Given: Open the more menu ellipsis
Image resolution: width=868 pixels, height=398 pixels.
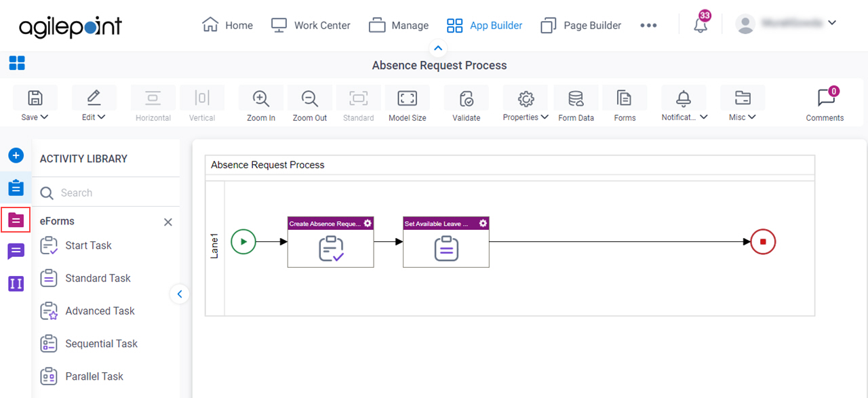Looking at the screenshot, I should click(648, 25).
